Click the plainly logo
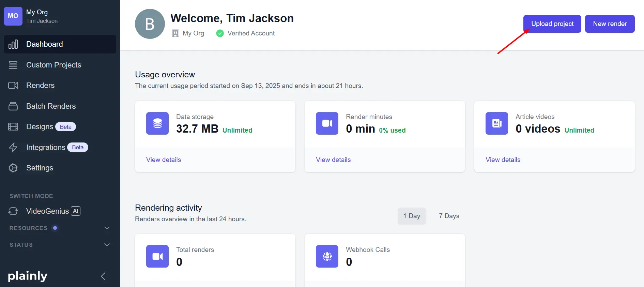 (28, 276)
